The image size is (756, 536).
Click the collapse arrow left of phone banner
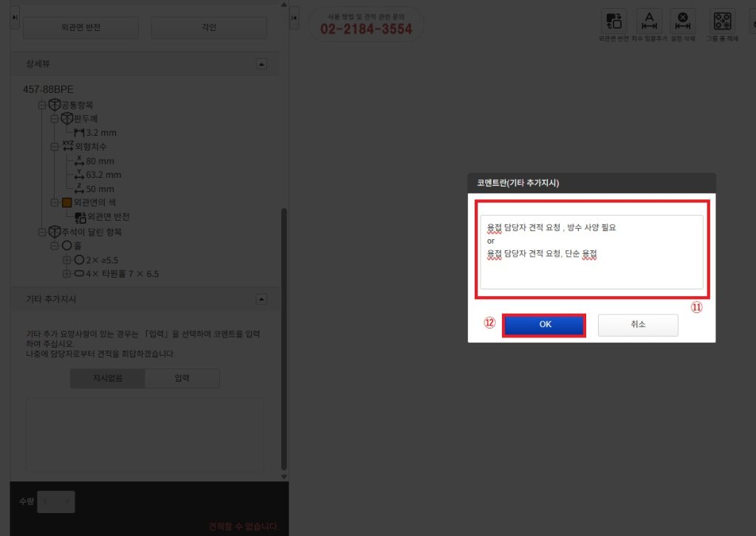pos(294,18)
